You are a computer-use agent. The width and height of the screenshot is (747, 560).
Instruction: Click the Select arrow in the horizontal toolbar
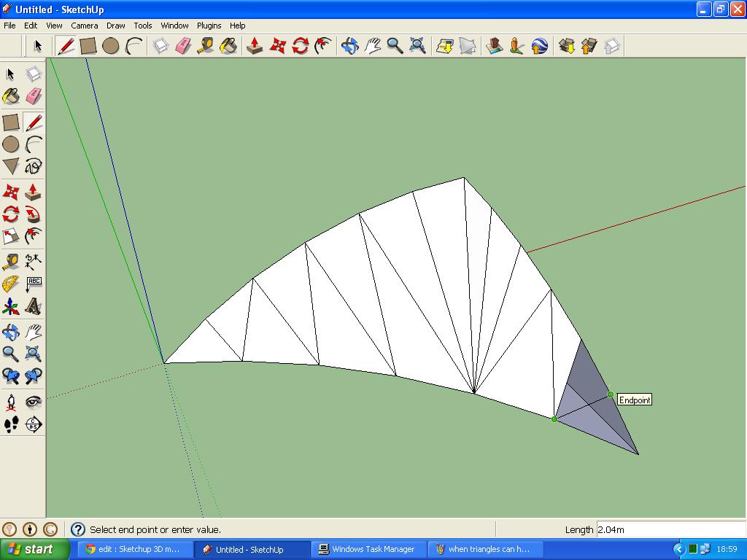pyautogui.click(x=38, y=46)
